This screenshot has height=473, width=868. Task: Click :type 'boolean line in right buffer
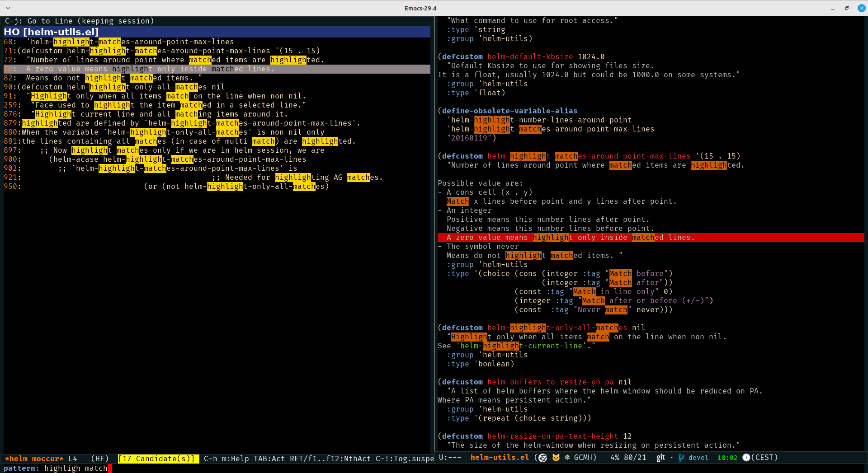(x=481, y=364)
